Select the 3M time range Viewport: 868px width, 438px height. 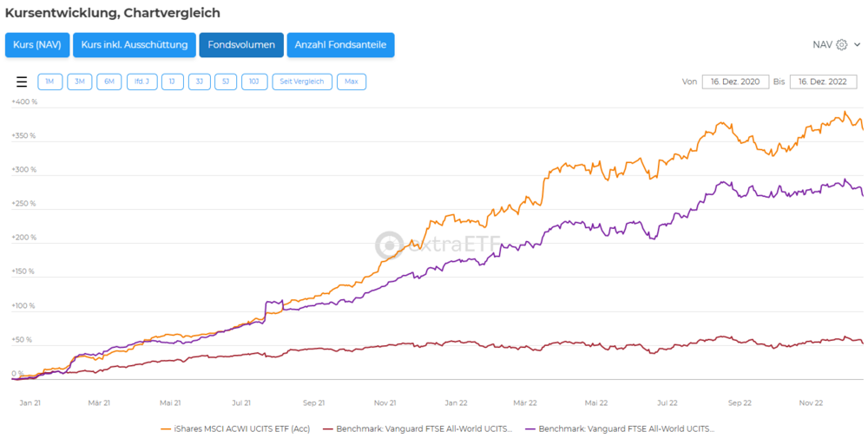click(x=79, y=82)
